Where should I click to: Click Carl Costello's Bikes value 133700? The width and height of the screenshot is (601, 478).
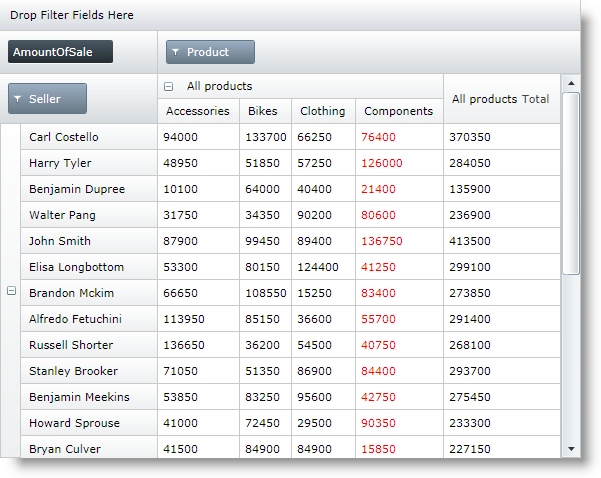pyautogui.click(x=266, y=137)
